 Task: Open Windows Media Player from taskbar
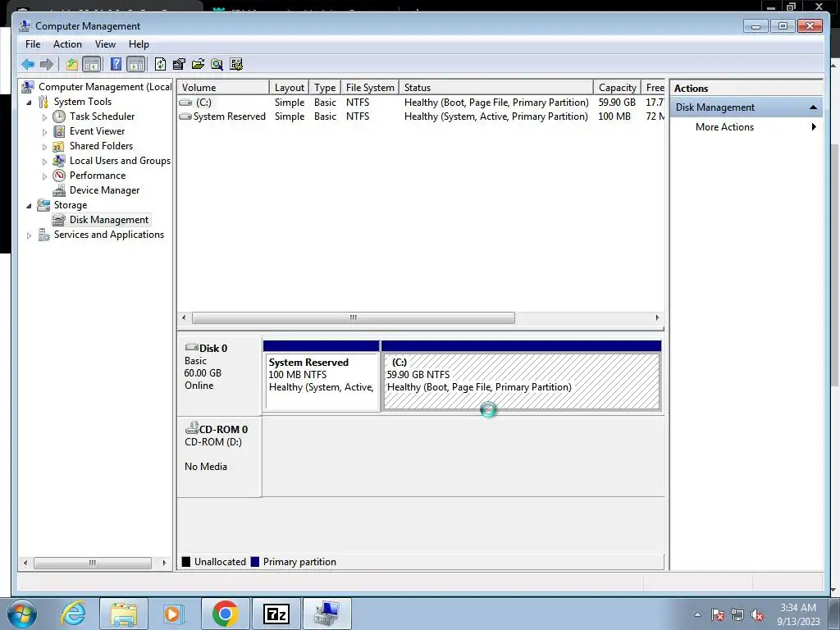coord(173,614)
